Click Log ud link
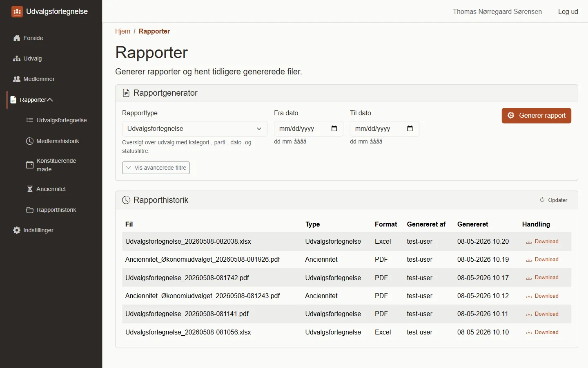 click(x=568, y=11)
